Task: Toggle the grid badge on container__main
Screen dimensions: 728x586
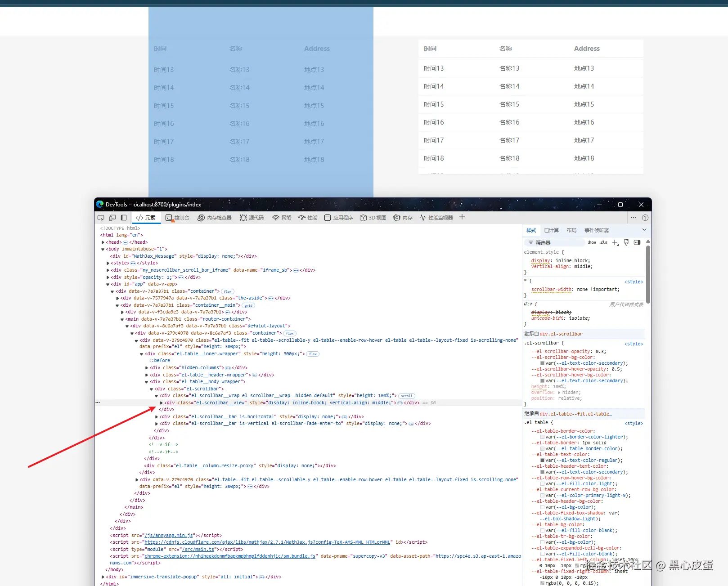Action: tap(248, 305)
